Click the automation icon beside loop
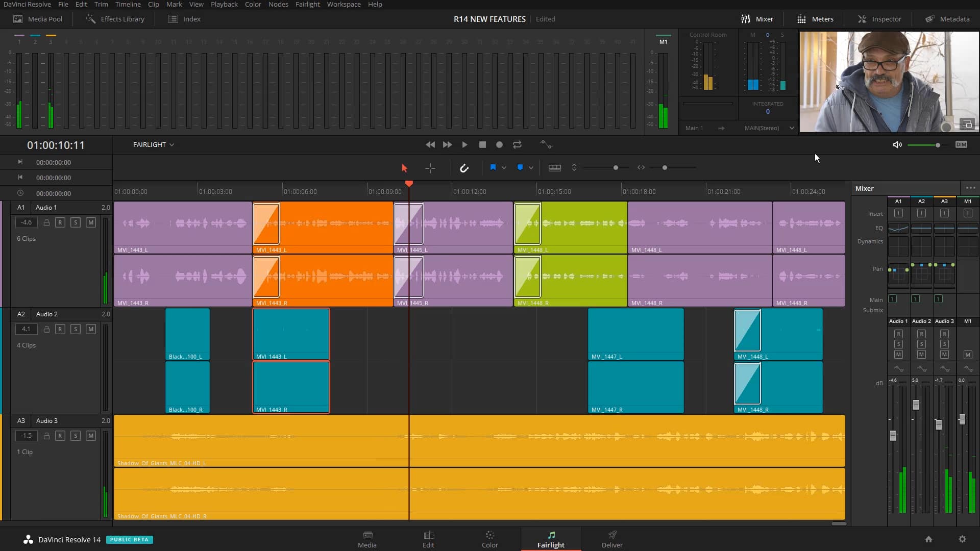 (546, 145)
